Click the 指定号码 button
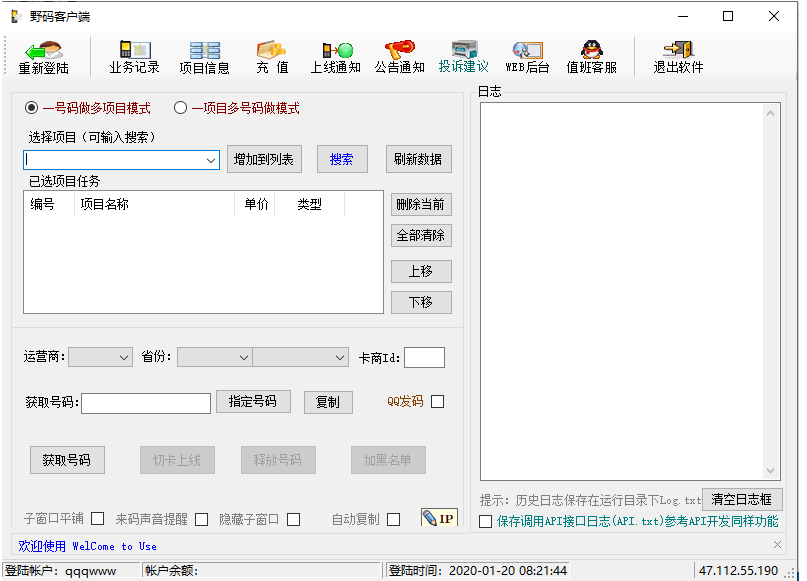 click(x=253, y=401)
